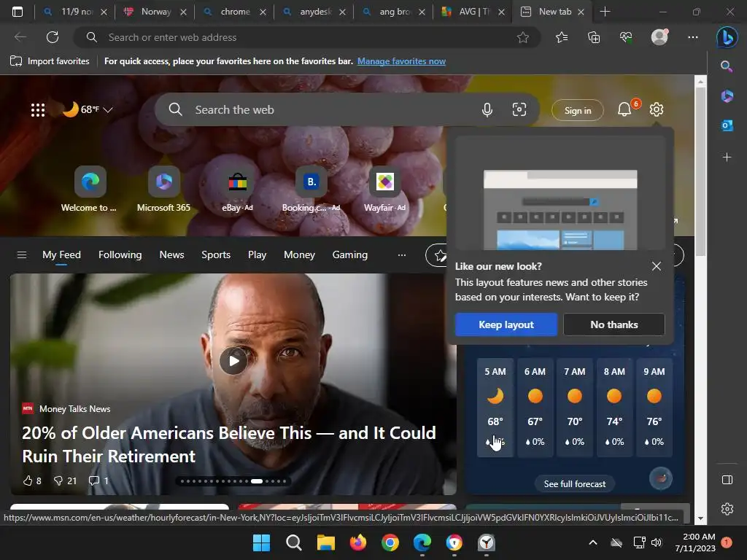Screen dimensions: 747x560
Task: Expand the 68°F weather dropdown
Action: click(x=108, y=110)
